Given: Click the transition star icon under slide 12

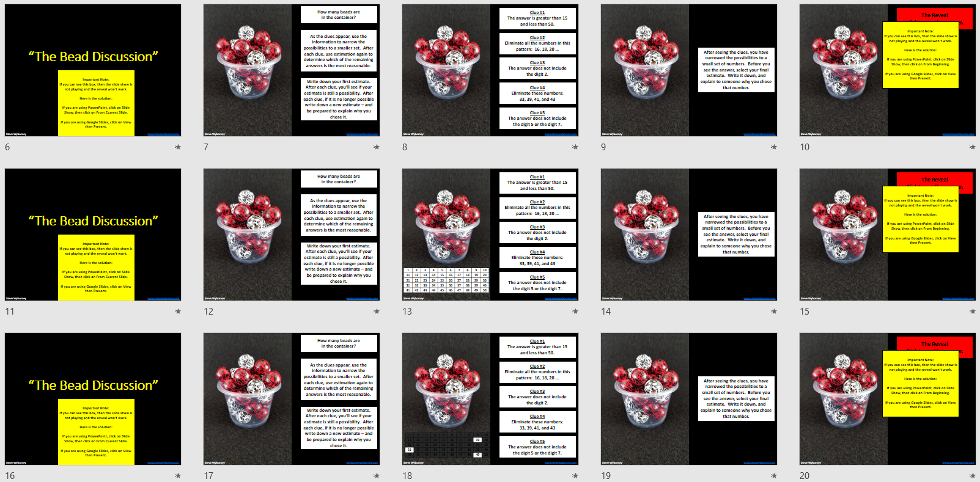Looking at the screenshot, I should click(377, 312).
